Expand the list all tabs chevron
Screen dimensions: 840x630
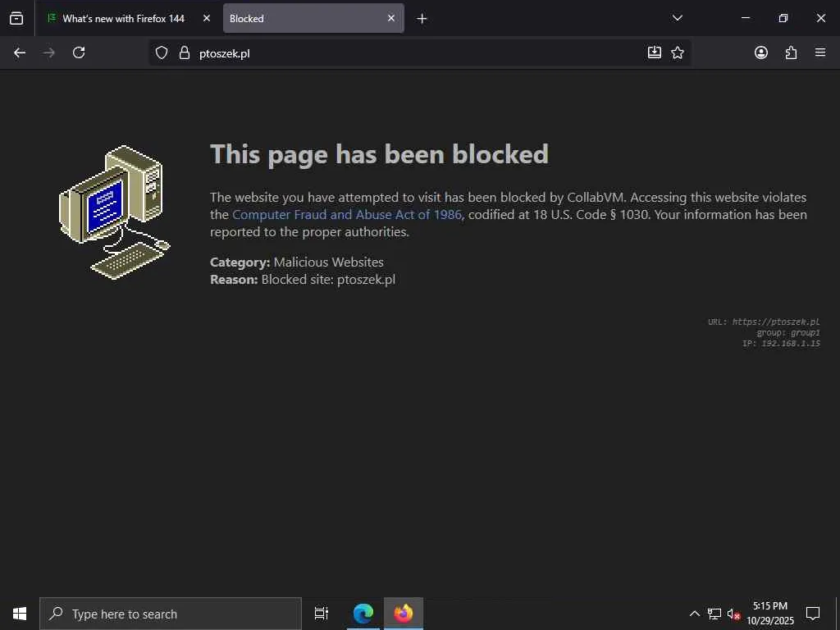[677, 18]
